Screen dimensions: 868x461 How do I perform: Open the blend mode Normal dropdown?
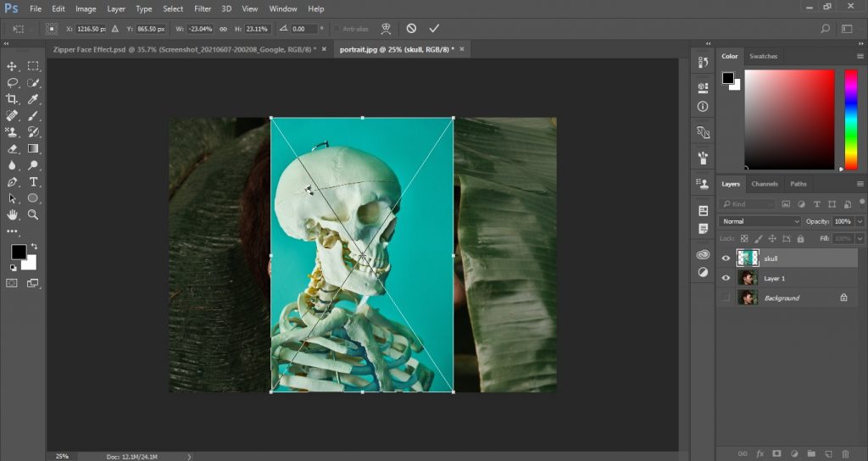760,221
